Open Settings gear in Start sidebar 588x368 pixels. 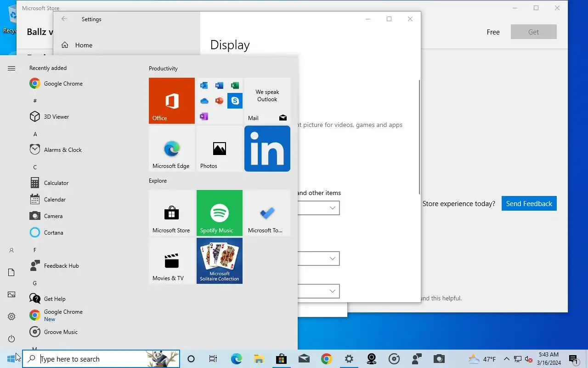(x=11, y=316)
